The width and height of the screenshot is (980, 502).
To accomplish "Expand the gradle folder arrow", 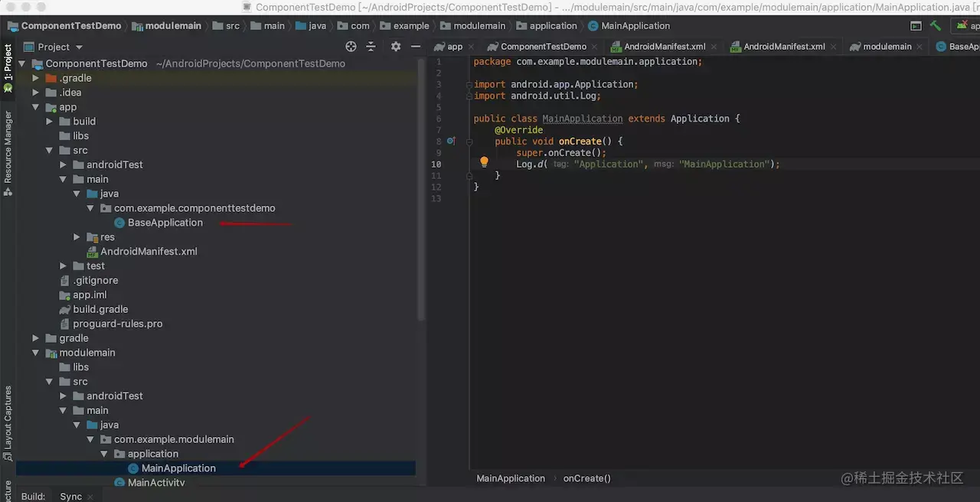I will [x=35, y=338].
